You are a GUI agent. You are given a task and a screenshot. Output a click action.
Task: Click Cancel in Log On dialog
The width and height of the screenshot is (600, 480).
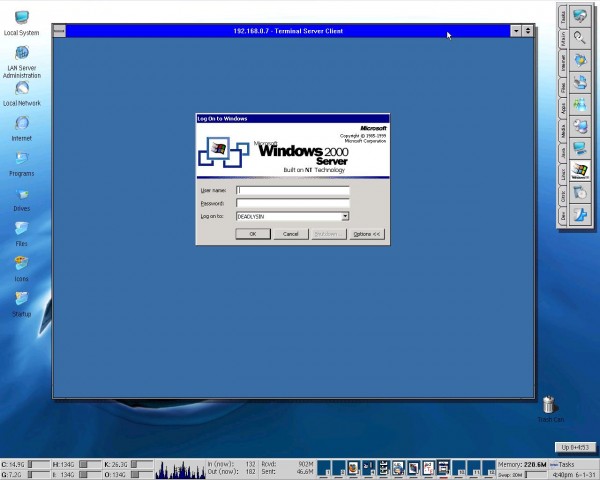(290, 234)
